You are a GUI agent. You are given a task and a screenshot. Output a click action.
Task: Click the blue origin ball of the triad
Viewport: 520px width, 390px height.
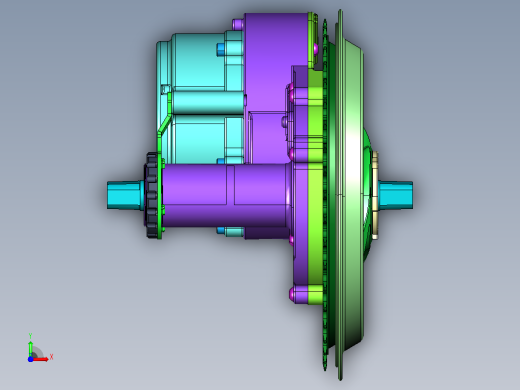(30, 359)
